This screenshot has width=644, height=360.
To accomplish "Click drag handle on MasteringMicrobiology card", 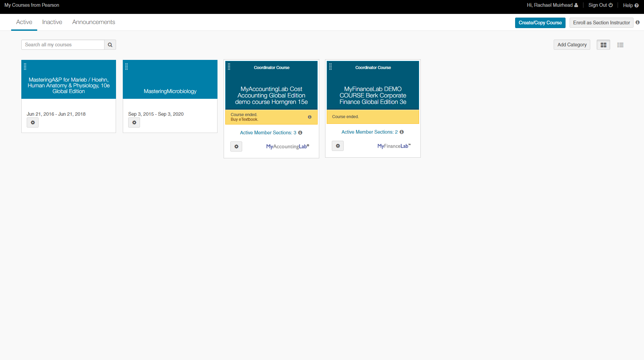I will 127,67.
